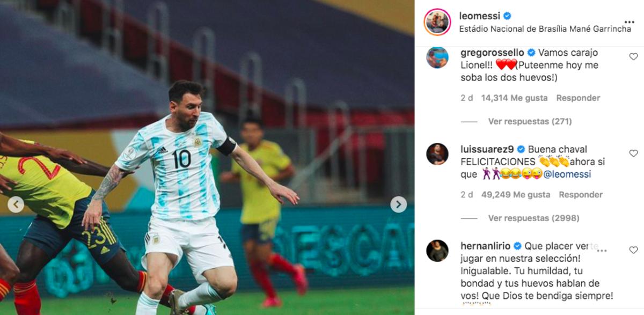Screen dimensions: 644x315
Task: Open options dots on hernanlirio's comment
Action: (602, 250)
